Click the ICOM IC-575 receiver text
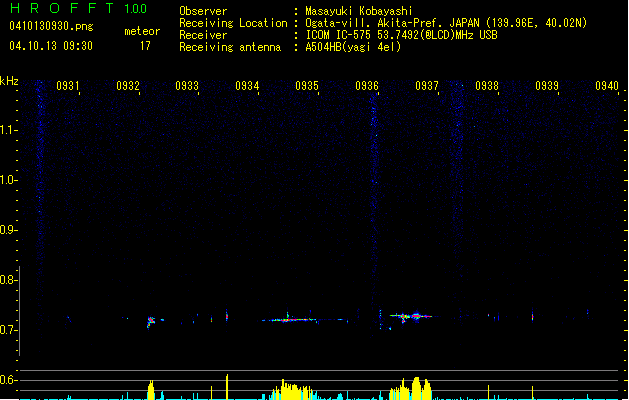This screenshot has height=400, width=629. (x=401, y=35)
